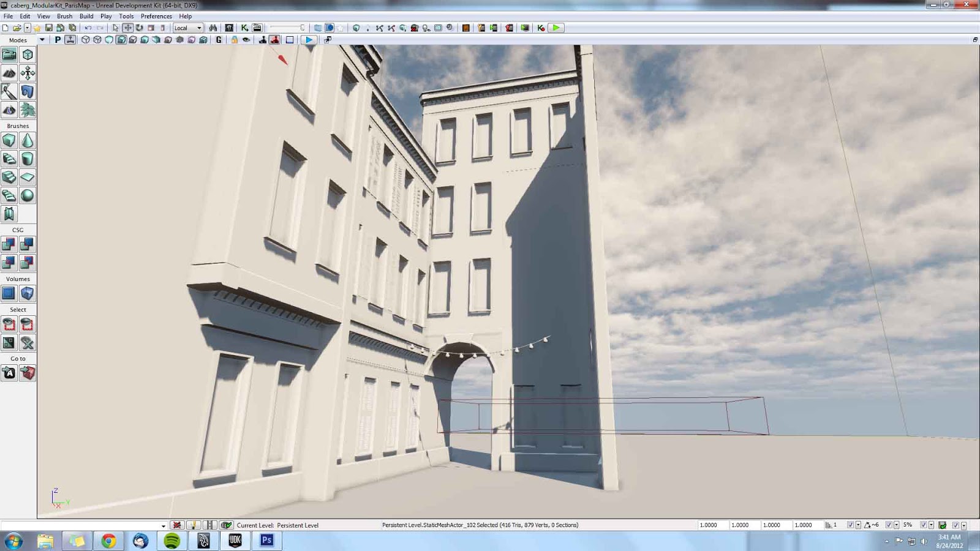Select the Camera mode in the Modes panel

pyautogui.click(x=9, y=54)
